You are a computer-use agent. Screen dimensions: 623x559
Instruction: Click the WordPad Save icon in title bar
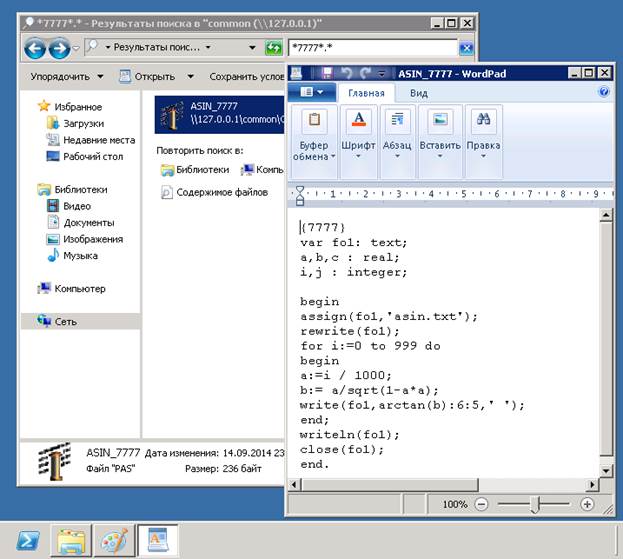tap(327, 73)
